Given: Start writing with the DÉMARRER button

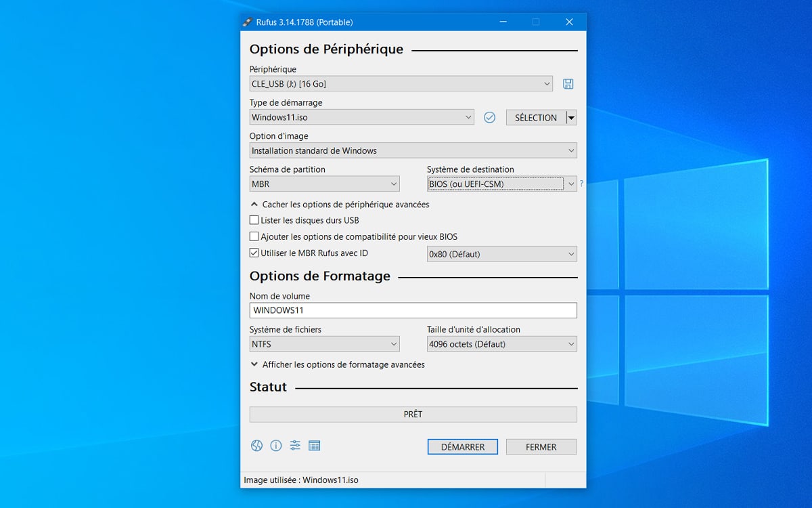Looking at the screenshot, I should [x=462, y=446].
